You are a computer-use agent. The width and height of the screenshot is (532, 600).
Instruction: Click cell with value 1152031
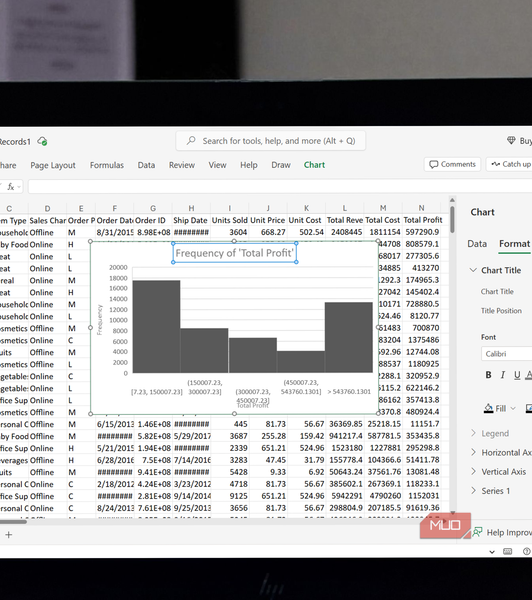[x=421, y=496]
